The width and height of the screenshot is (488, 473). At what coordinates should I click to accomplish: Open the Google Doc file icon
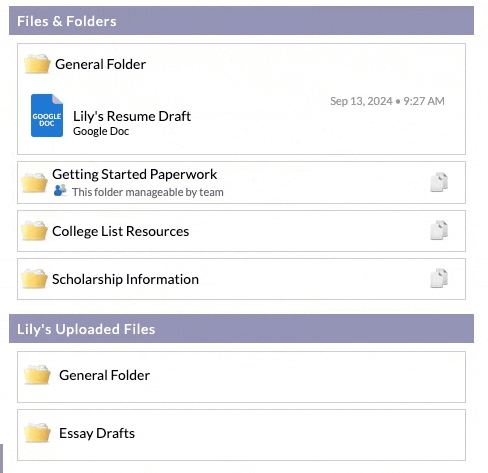point(47,115)
